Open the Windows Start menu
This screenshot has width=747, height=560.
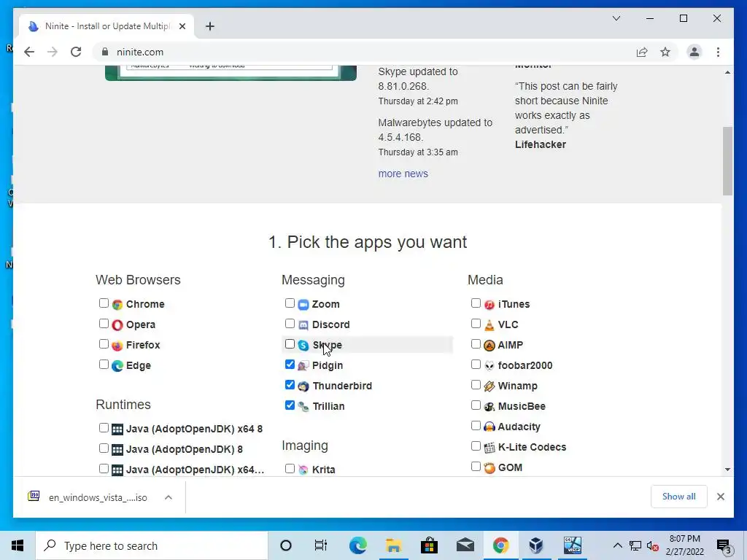(18, 545)
